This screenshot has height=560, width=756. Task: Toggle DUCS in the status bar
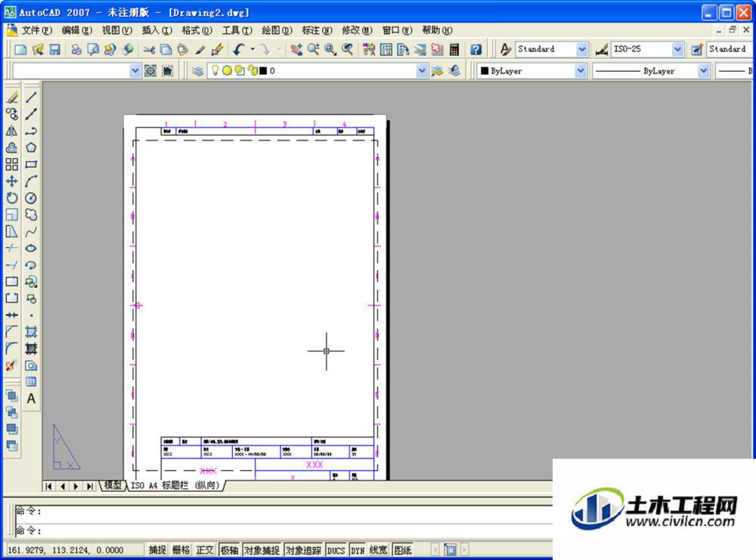pyautogui.click(x=336, y=550)
